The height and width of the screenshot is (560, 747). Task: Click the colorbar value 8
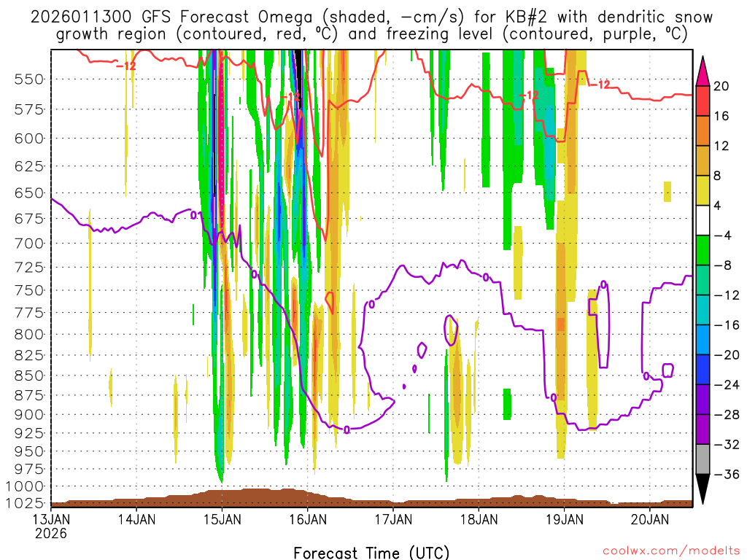[718, 176]
